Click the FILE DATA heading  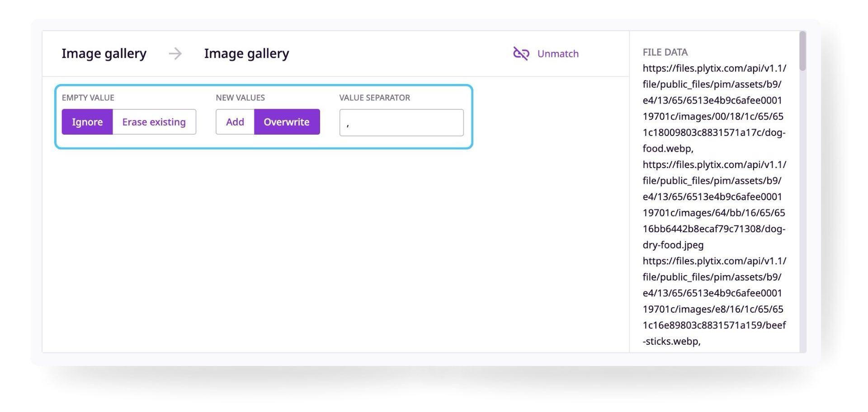(x=665, y=52)
